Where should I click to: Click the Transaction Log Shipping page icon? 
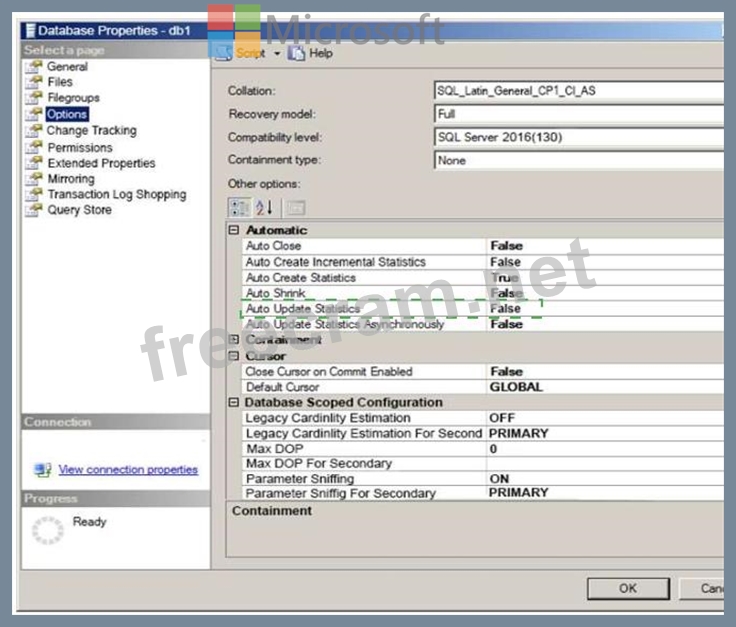click(x=33, y=194)
